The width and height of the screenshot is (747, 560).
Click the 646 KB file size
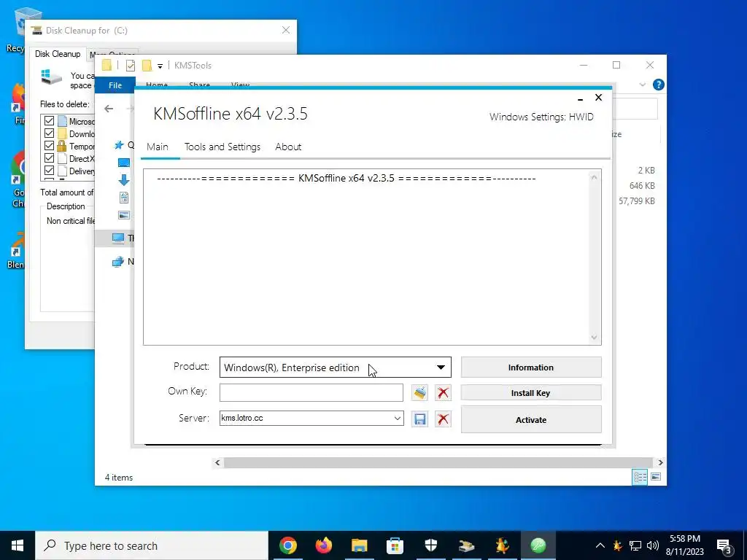[x=642, y=186]
